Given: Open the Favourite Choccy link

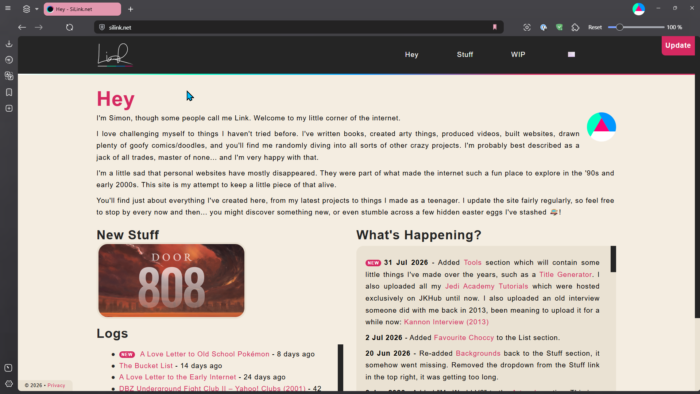Looking at the screenshot, I should tap(464, 337).
